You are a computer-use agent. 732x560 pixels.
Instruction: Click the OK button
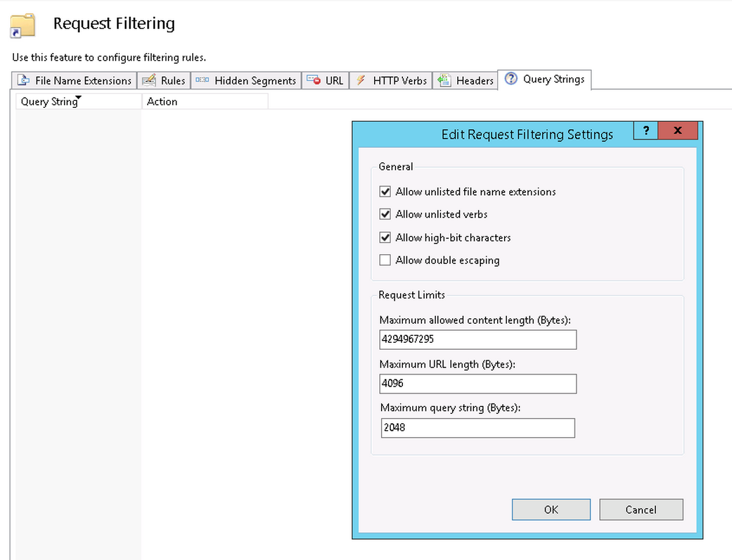[x=551, y=509]
